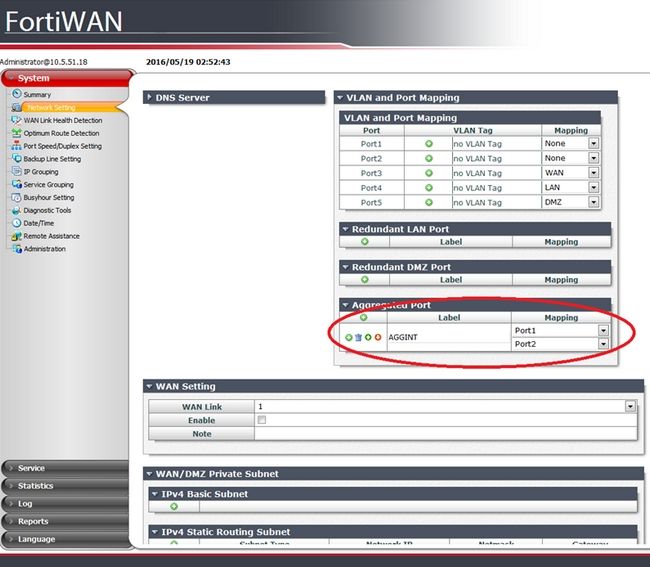
Task: Move AGGINT row up
Action: (368, 337)
